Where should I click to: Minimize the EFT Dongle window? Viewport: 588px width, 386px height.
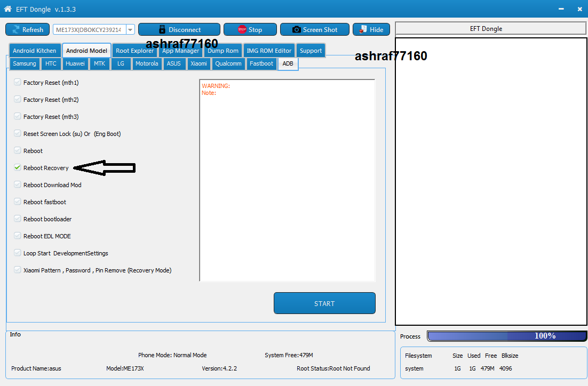(561, 9)
